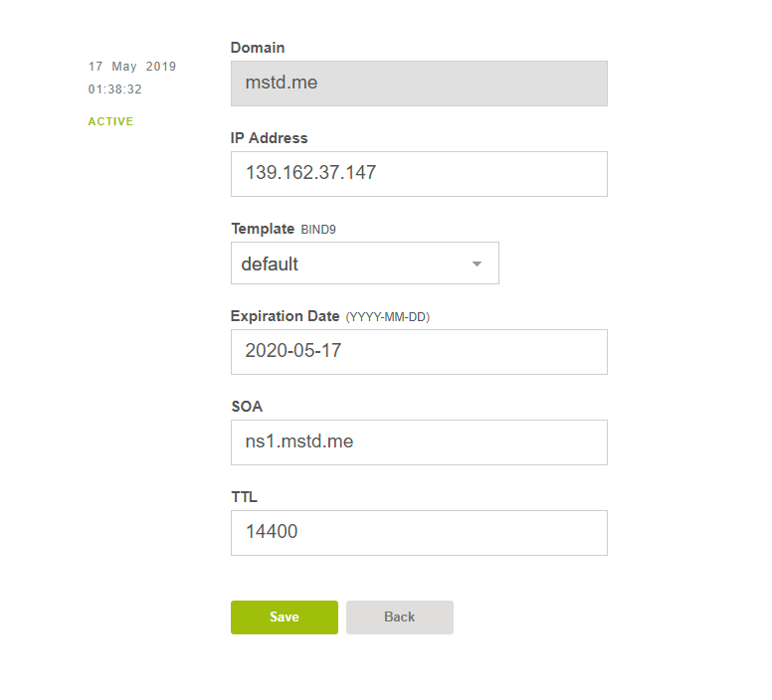Viewport: 772px width, 700px height.
Task: Select the SOA field with ns1.mstd.me
Action: (x=419, y=442)
